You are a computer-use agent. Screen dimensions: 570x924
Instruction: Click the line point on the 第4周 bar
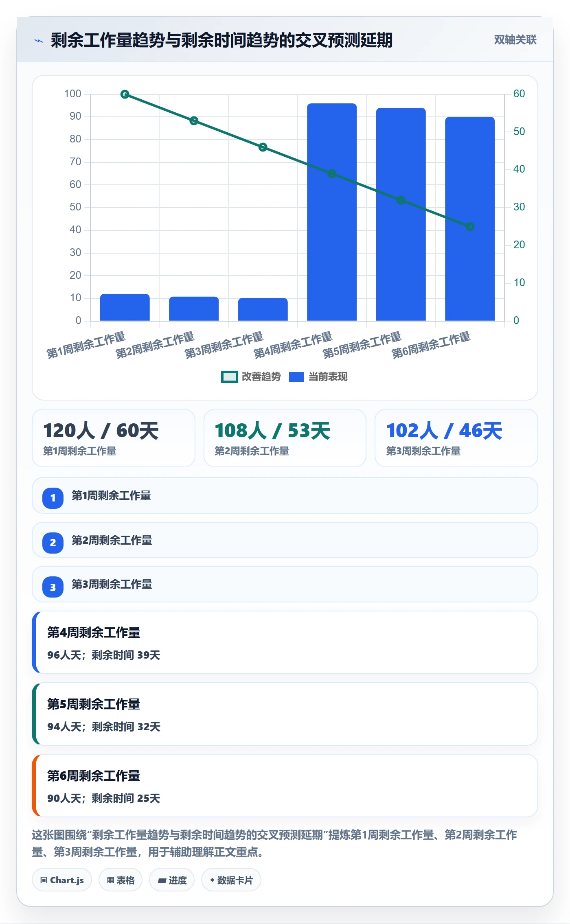coord(332,174)
